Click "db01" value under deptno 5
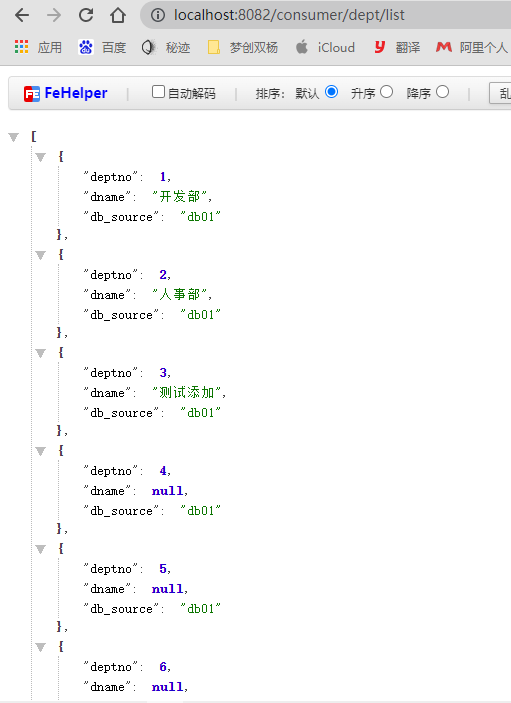The image size is (511, 703). coord(200,609)
